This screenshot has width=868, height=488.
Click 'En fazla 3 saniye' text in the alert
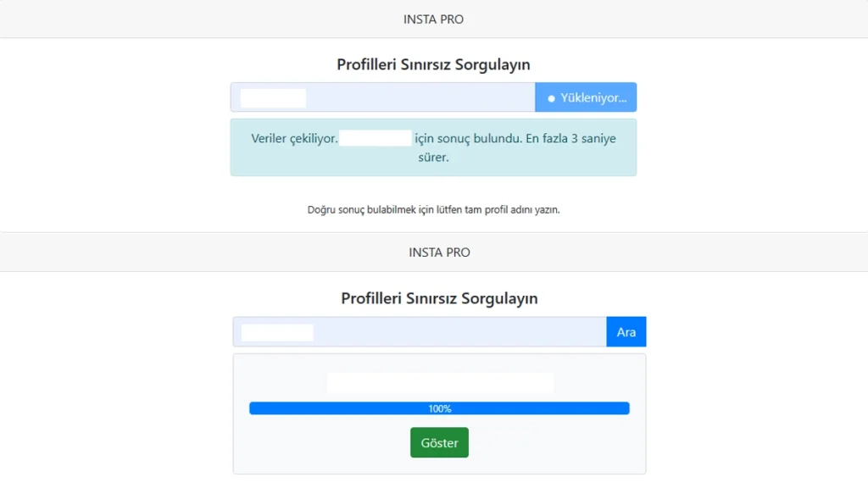click(570, 138)
